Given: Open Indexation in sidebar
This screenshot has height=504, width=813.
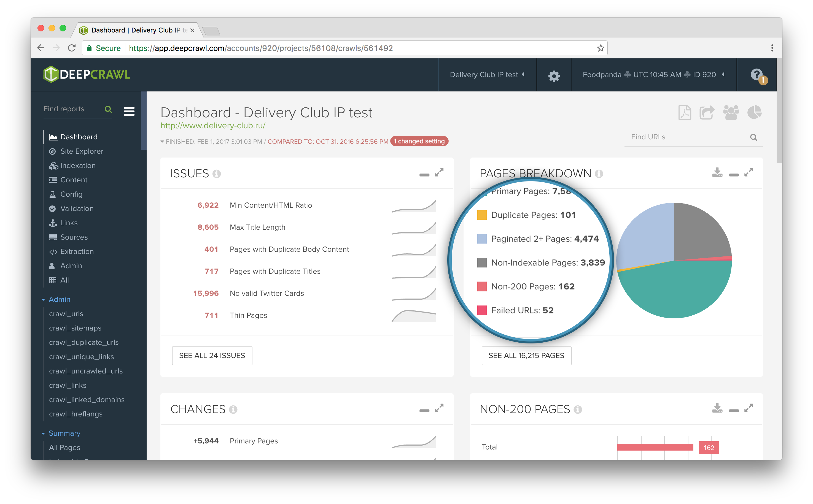Looking at the screenshot, I should pyautogui.click(x=72, y=166).
